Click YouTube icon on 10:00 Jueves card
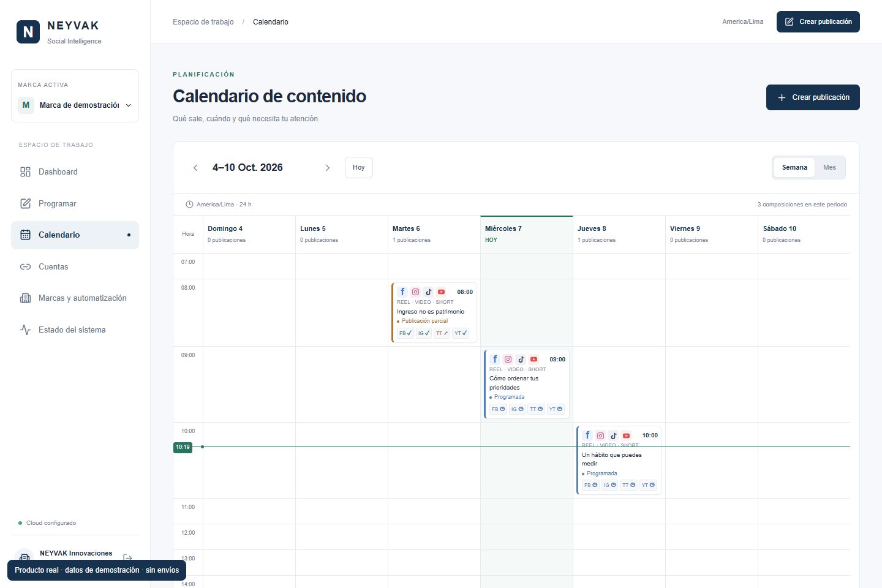This screenshot has height=588, width=882. click(x=626, y=435)
